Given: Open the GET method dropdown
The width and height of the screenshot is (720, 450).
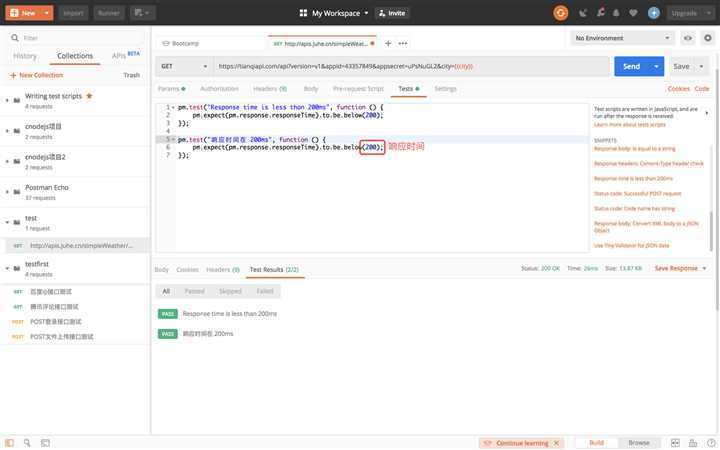Looking at the screenshot, I should (x=184, y=66).
